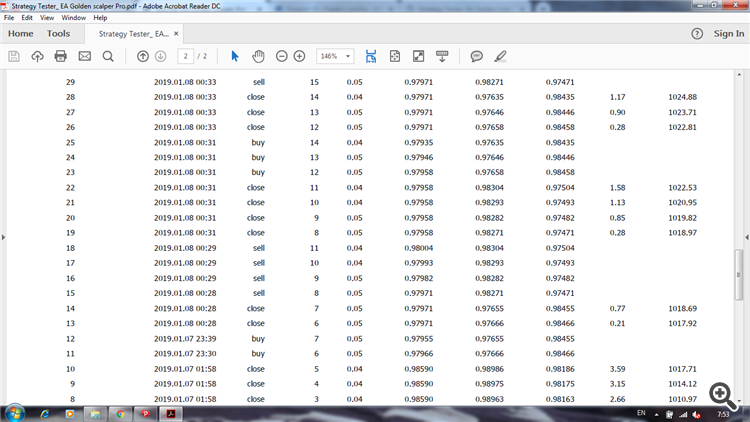Print the document with printer icon
Viewport: 750px width, 422px height.
click(61, 56)
